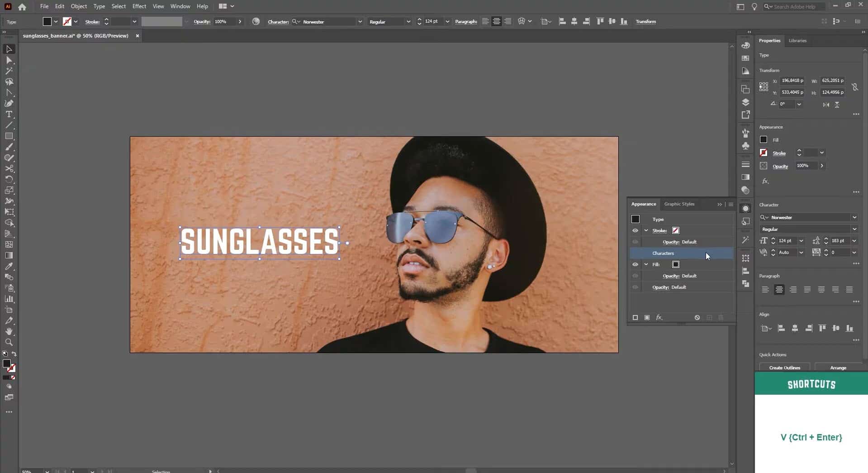This screenshot has width=868, height=473.
Task: Open the Layers panel from the dock
Action: point(745,102)
